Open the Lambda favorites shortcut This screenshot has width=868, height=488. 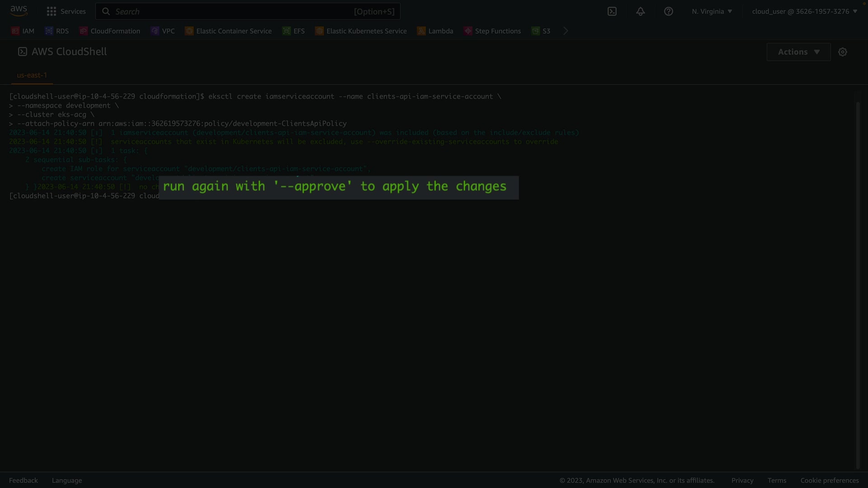pos(435,31)
